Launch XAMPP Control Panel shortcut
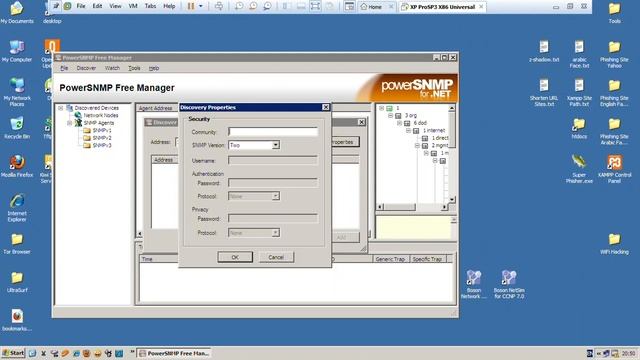The width and height of the screenshot is (640, 360). tap(614, 168)
